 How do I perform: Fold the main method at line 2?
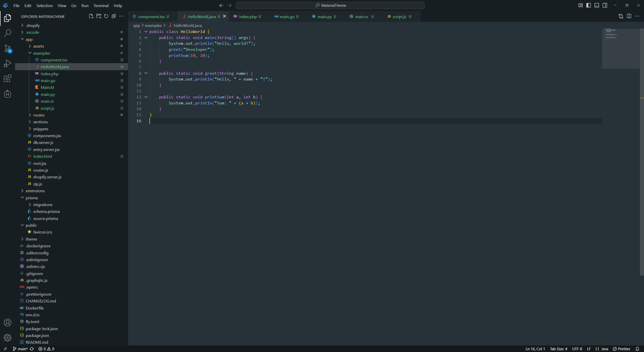(x=146, y=37)
